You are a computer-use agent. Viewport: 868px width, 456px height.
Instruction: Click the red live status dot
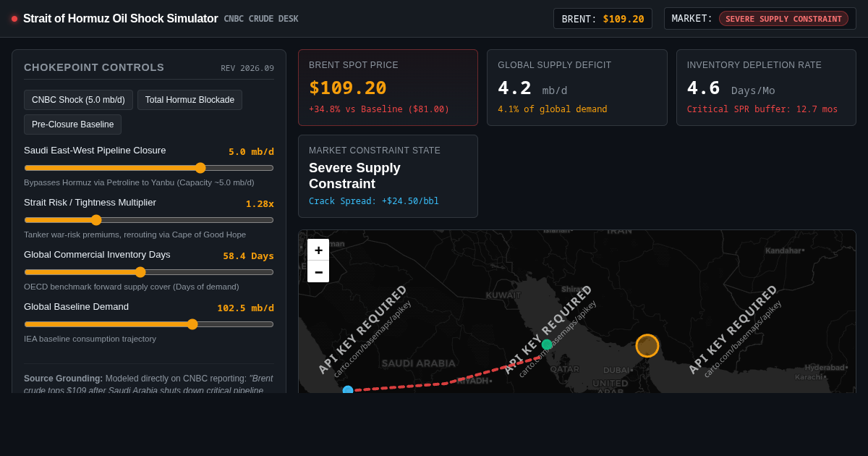tap(14, 19)
